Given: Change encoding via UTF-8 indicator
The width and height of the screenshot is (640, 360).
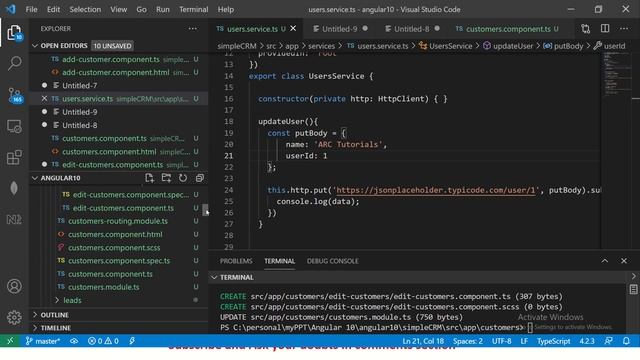Looking at the screenshot, I should (x=502, y=341).
